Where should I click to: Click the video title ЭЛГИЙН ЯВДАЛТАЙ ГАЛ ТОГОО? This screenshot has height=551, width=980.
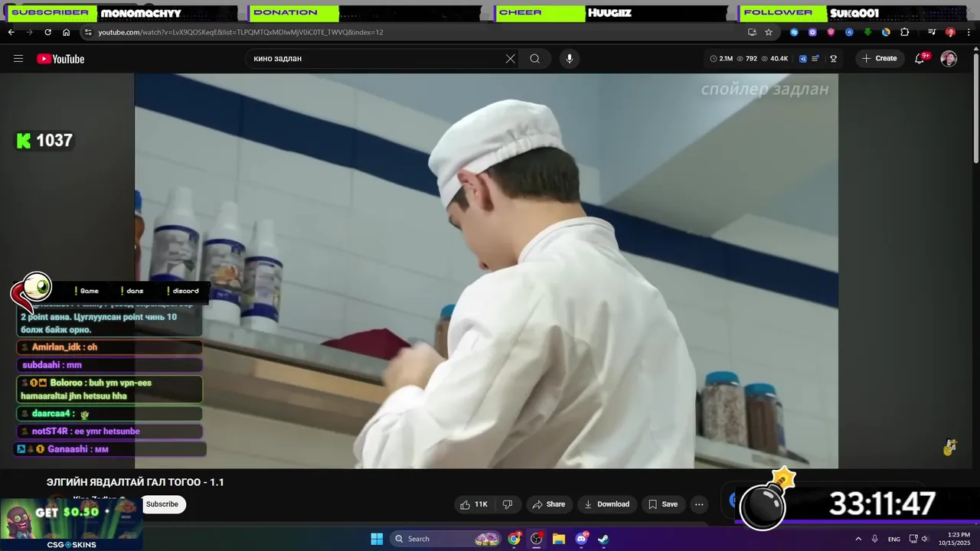(x=136, y=482)
